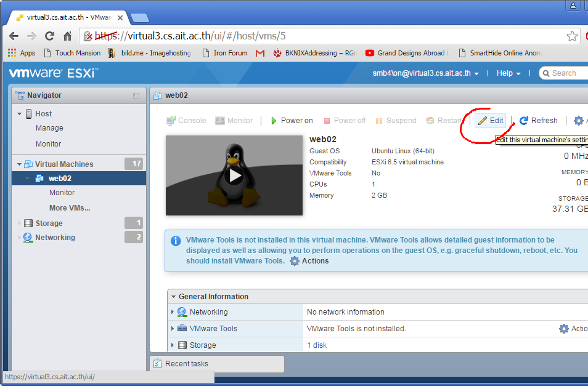Bookmark this page with the star icon
588x386 pixels.
572,36
